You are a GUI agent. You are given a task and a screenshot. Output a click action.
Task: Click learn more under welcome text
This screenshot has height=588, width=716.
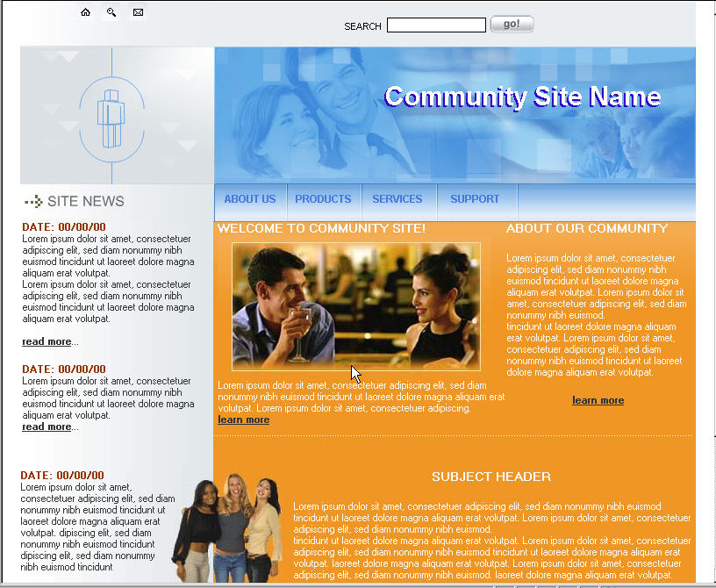pos(243,419)
